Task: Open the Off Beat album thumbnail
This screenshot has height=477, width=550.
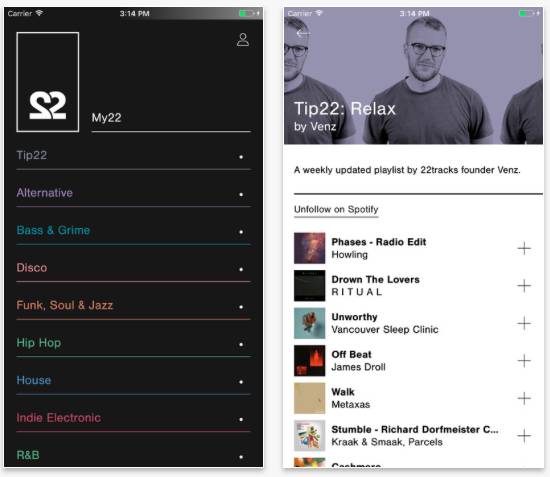Action: click(309, 361)
